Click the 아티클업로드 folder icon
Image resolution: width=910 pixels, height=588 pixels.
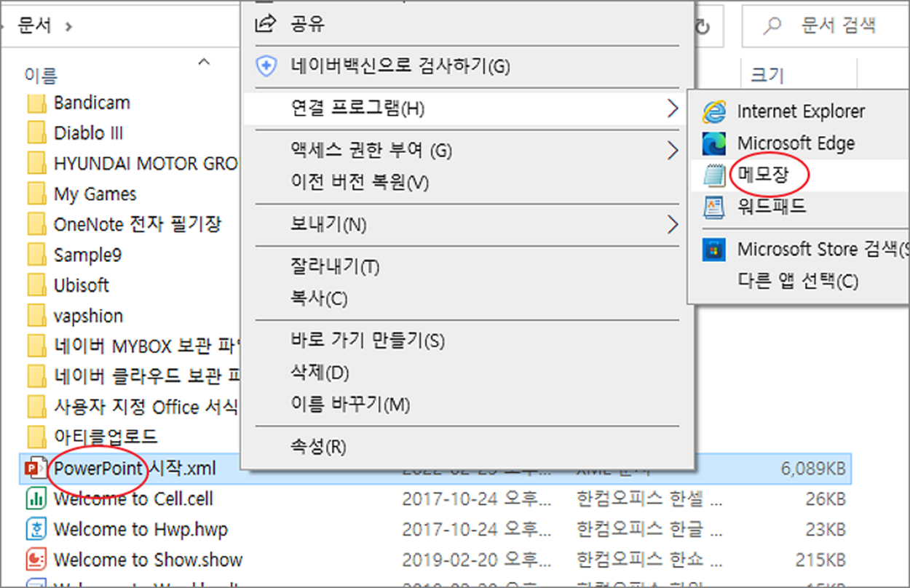(36, 438)
